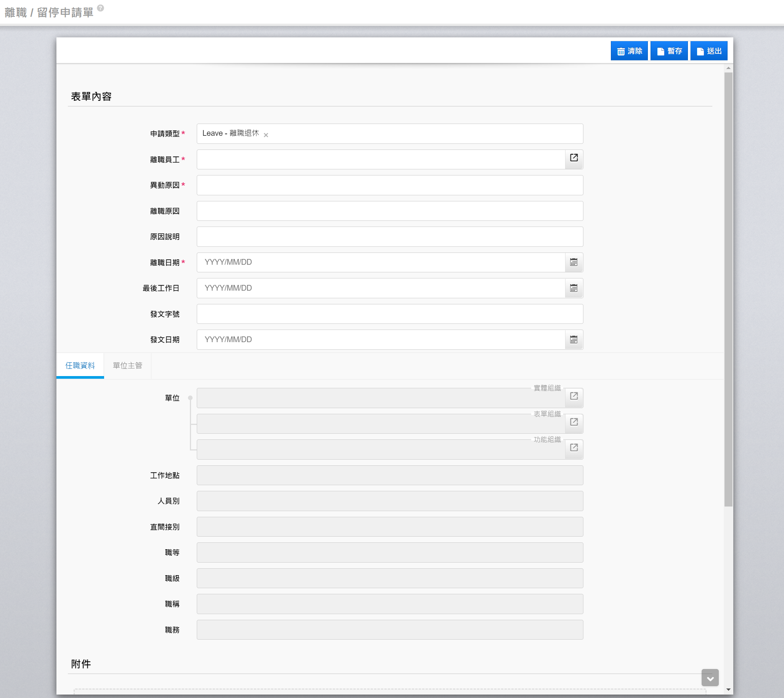The image size is (784, 698).
Task: Open calendar for 離職日期
Action: (574, 262)
